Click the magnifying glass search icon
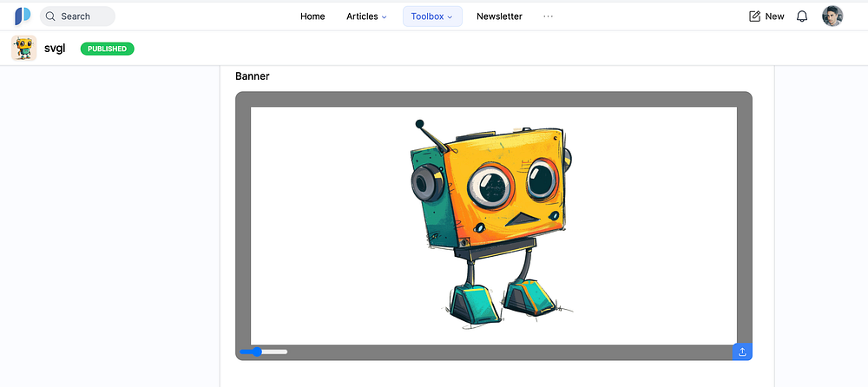The width and height of the screenshot is (868, 387). pos(50,16)
